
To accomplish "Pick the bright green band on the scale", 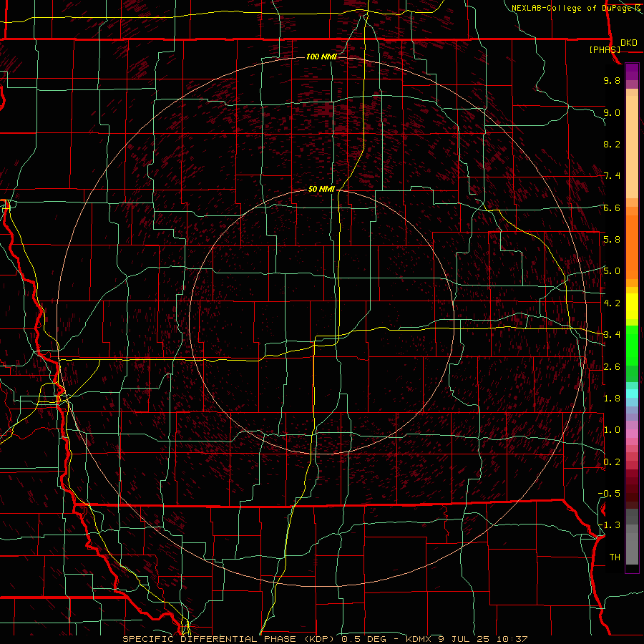I will point(632,344).
